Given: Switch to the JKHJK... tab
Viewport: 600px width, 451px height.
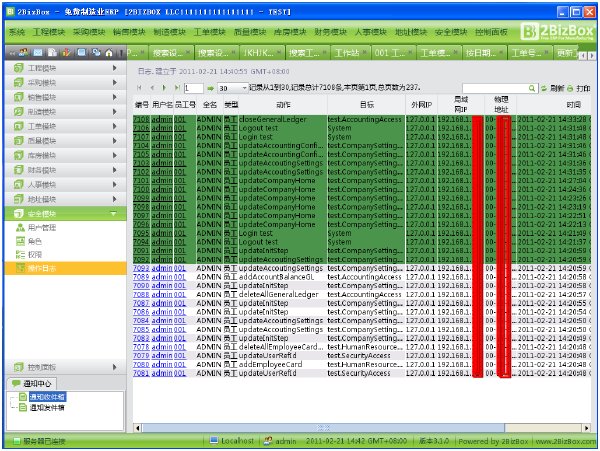Looking at the screenshot, I should (262, 53).
